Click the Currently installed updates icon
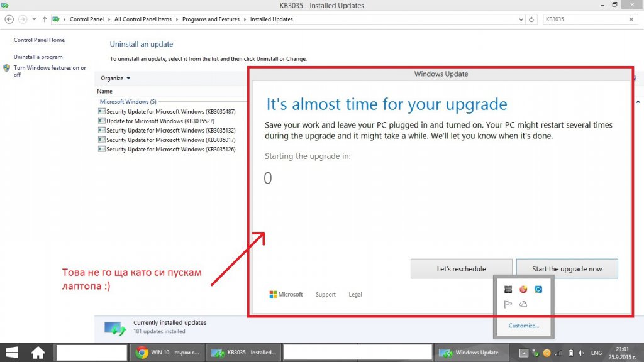The image size is (644, 362). point(115,328)
